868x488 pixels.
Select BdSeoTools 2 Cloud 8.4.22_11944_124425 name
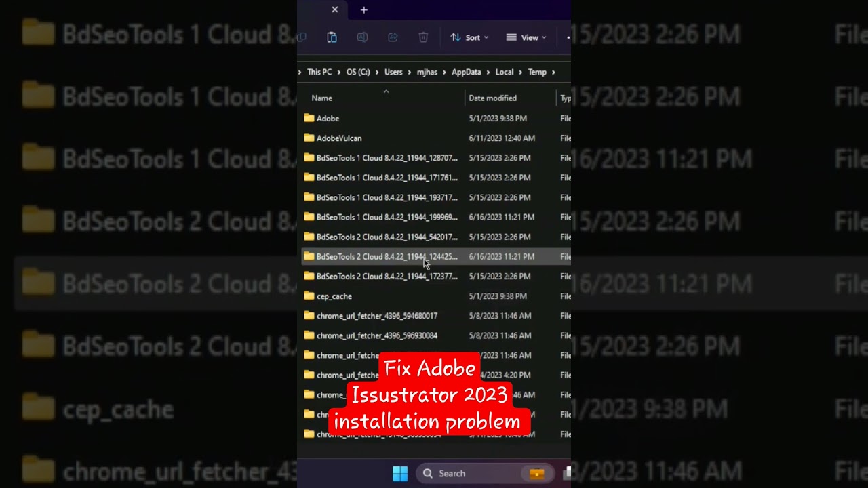[387, 256]
